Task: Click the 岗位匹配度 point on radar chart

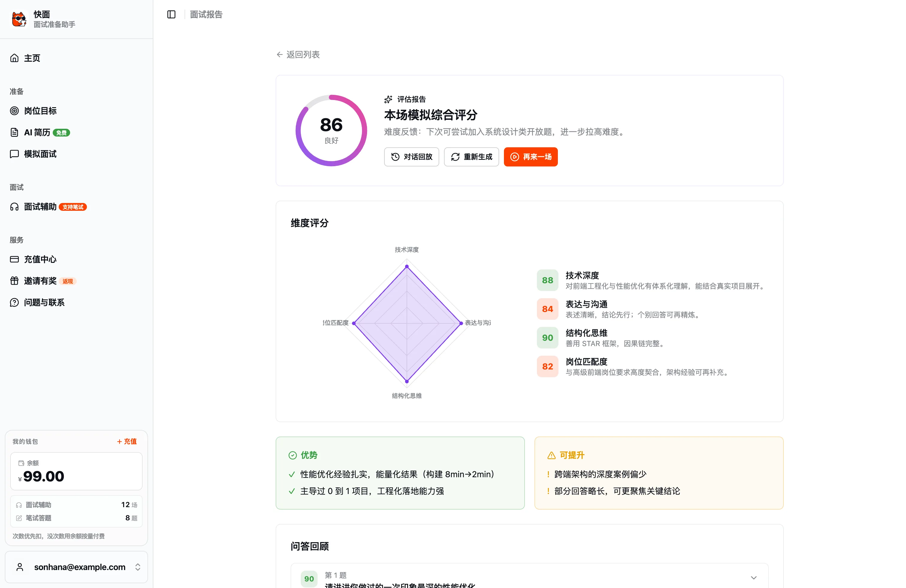Action: (354, 323)
